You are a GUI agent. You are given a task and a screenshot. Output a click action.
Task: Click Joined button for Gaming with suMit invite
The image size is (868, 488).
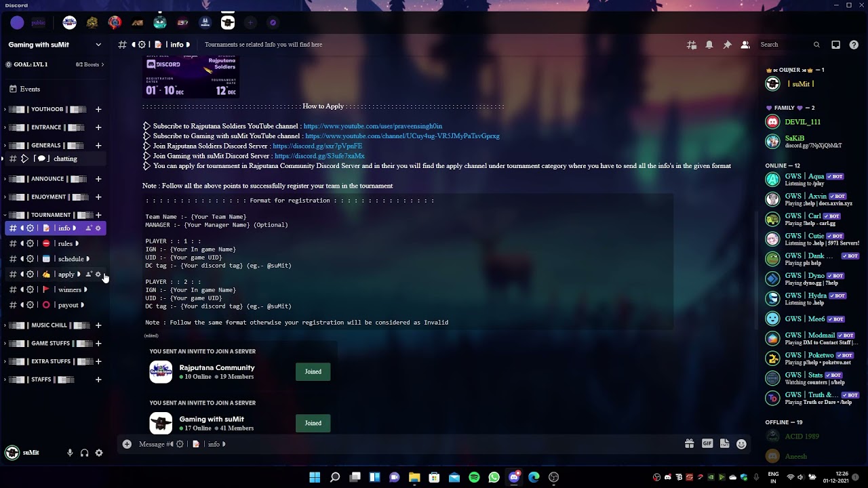tap(313, 423)
